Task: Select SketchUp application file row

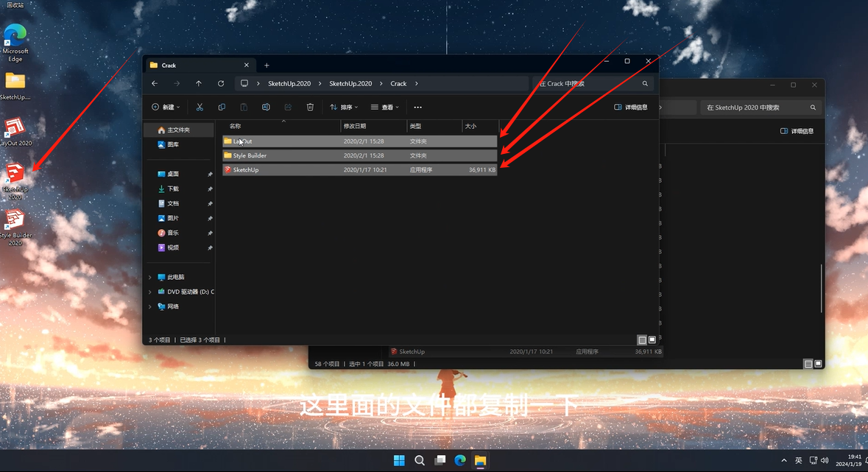Action: click(360, 169)
